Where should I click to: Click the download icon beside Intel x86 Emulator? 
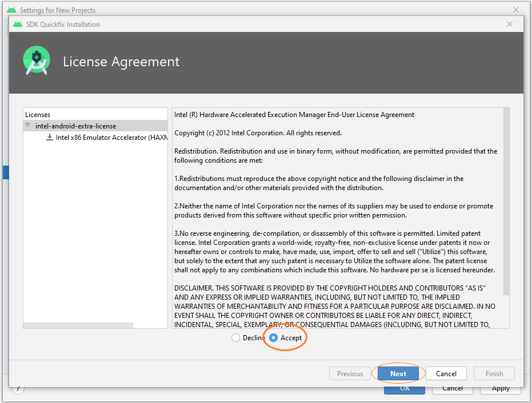pos(50,137)
